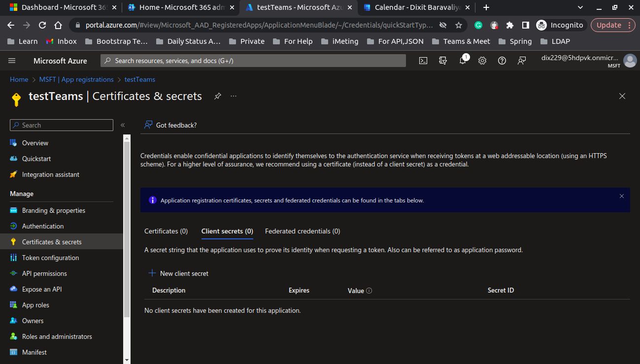The image size is (640, 364).
Task: Click the Value column info icon
Action: [369, 291]
